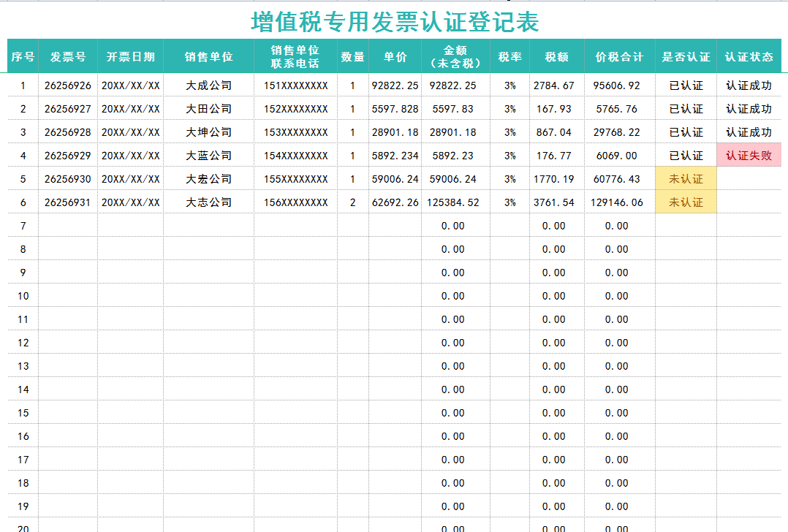Select unit price 5597.828
Screen dimensions: 788x532
pos(395,109)
